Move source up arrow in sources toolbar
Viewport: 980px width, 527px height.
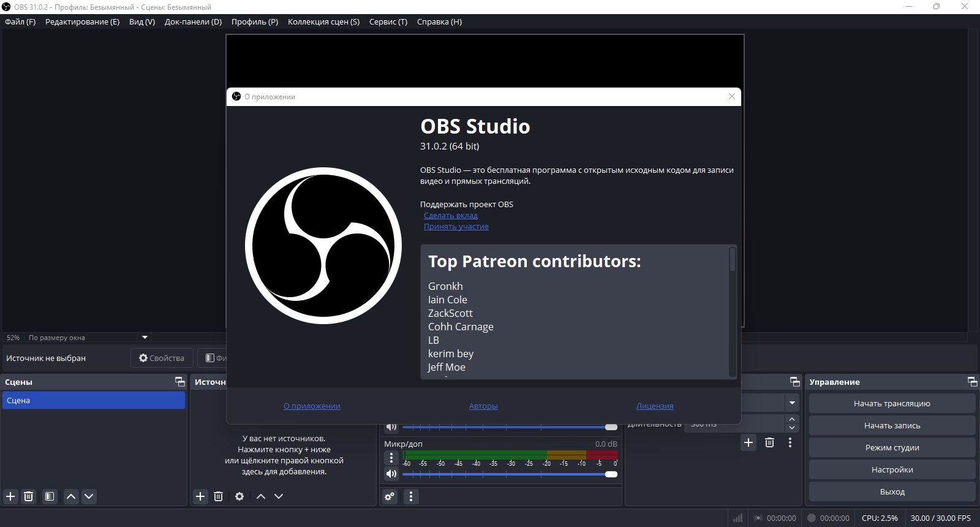[261, 496]
